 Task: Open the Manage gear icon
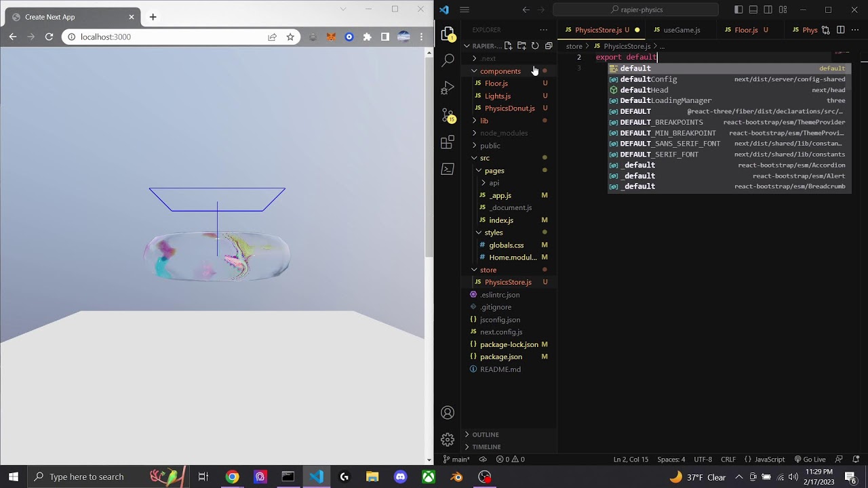[x=448, y=439]
